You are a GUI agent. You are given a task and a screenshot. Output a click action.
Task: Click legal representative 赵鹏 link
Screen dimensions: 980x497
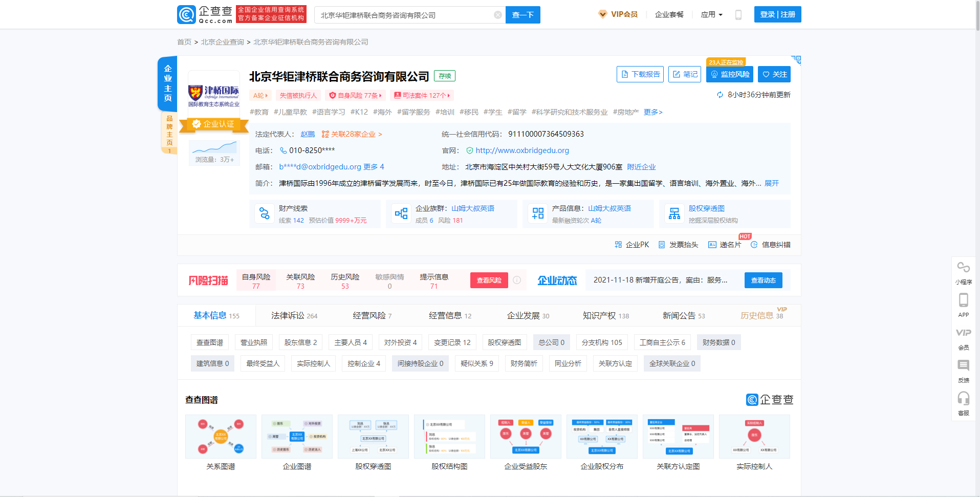pyautogui.click(x=308, y=134)
